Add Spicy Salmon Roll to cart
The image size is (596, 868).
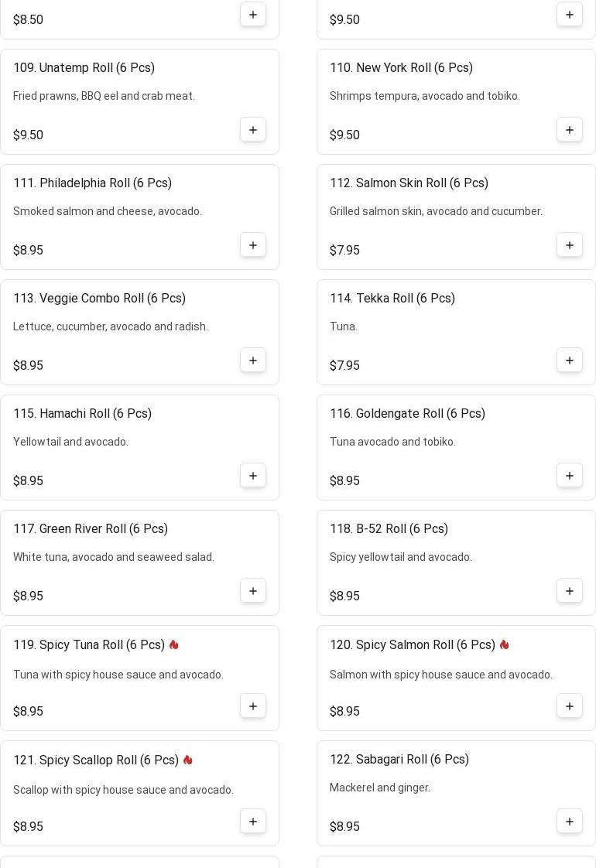click(570, 706)
